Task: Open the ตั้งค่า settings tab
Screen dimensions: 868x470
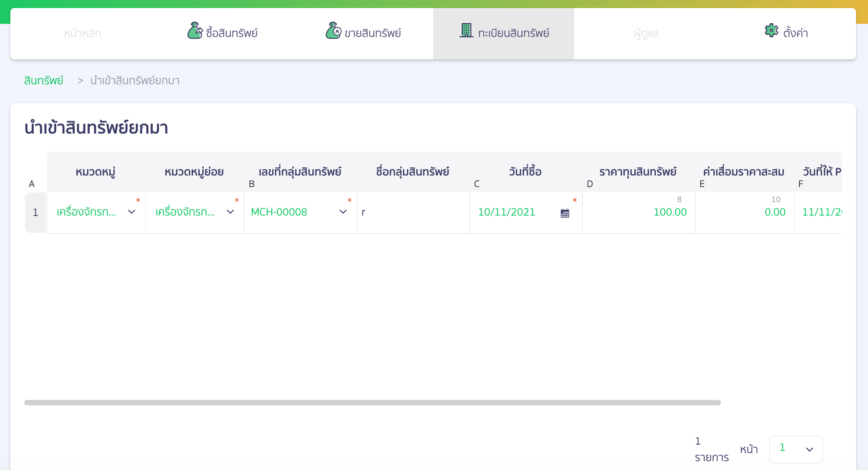Action: tap(786, 33)
